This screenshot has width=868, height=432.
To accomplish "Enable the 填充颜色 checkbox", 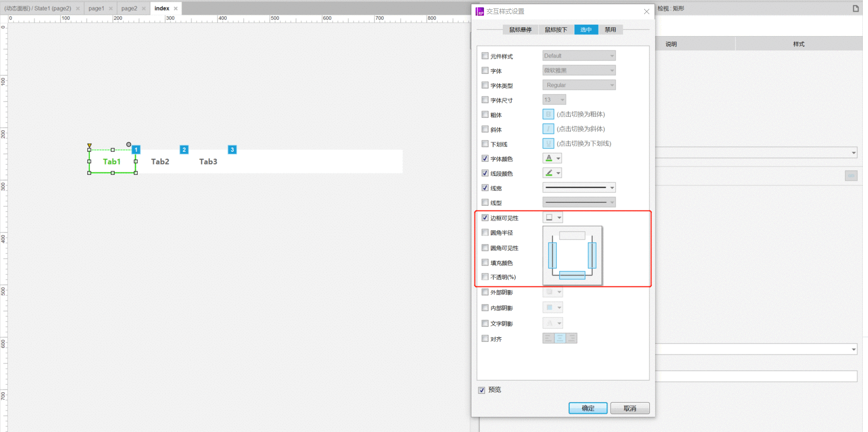I will coord(485,262).
